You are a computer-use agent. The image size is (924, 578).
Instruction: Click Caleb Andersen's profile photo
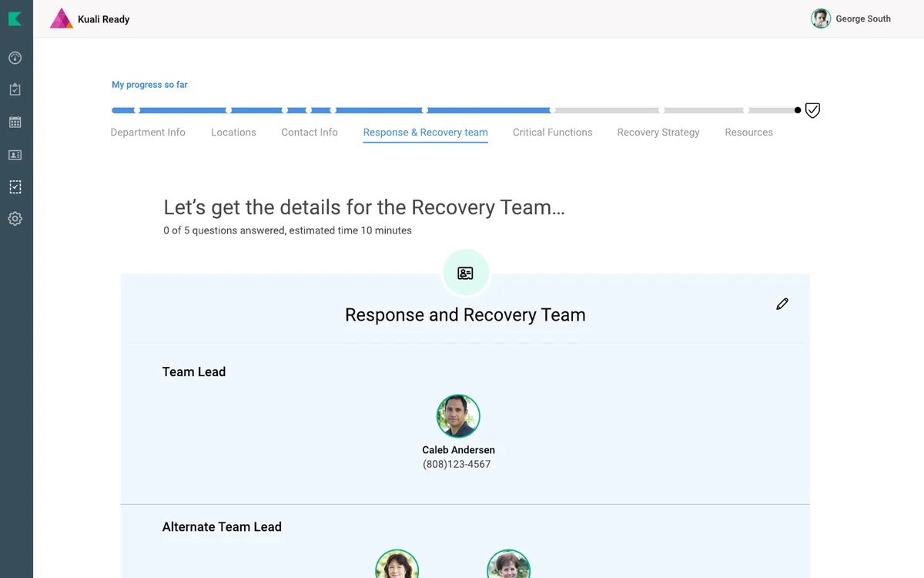tap(458, 416)
